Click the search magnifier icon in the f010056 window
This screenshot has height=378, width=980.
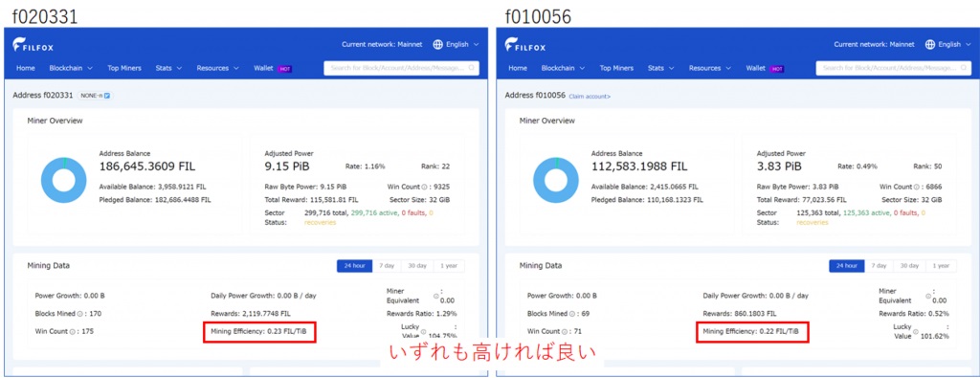point(963,68)
